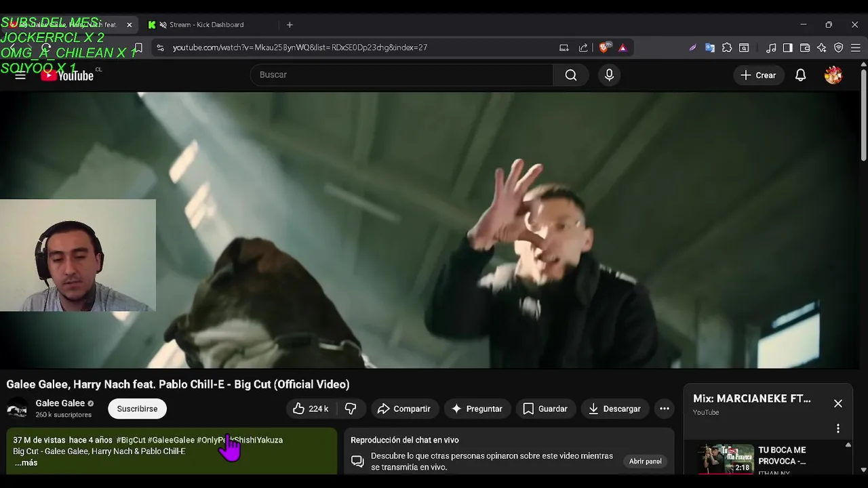This screenshot has width=868, height=488.
Task: Open Brave Wallet icon
Action: (x=805, y=47)
